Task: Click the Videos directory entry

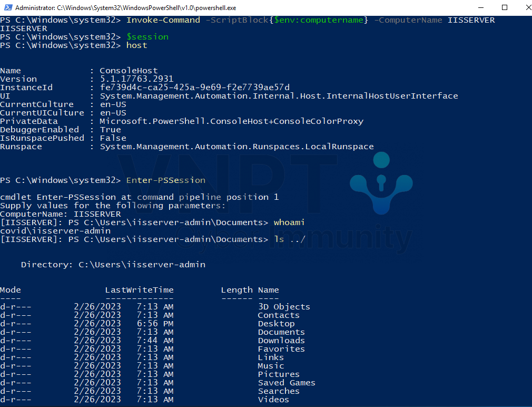Action: 273,400
